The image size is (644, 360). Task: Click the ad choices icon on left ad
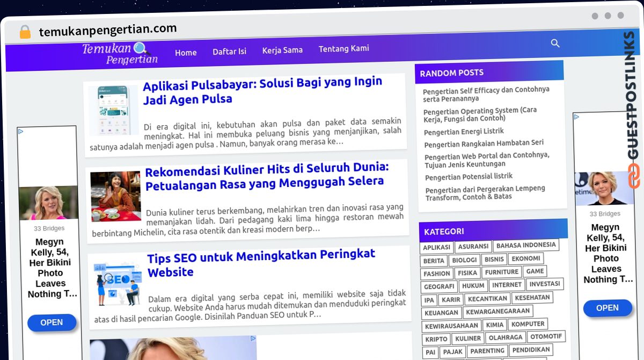(20, 131)
